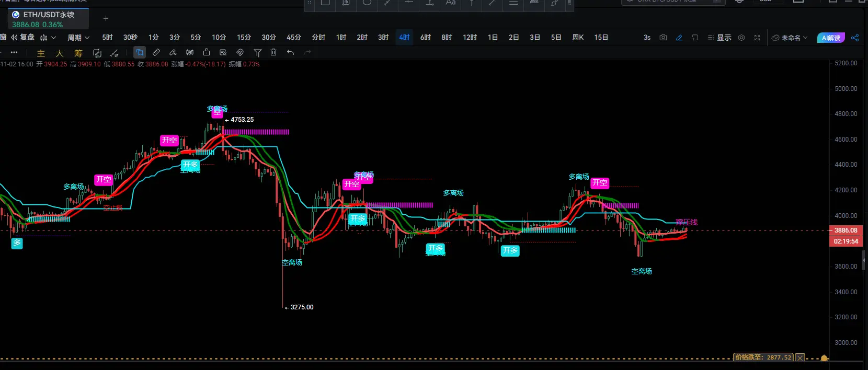This screenshot has width=868, height=370.
Task: Open the three-dots more options icon
Action: coord(14,52)
